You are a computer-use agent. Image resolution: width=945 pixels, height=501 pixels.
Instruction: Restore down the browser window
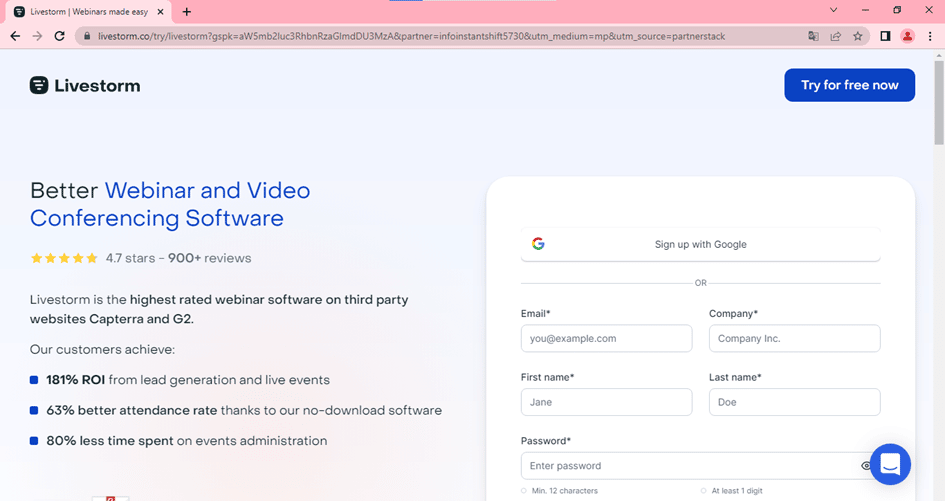click(897, 10)
